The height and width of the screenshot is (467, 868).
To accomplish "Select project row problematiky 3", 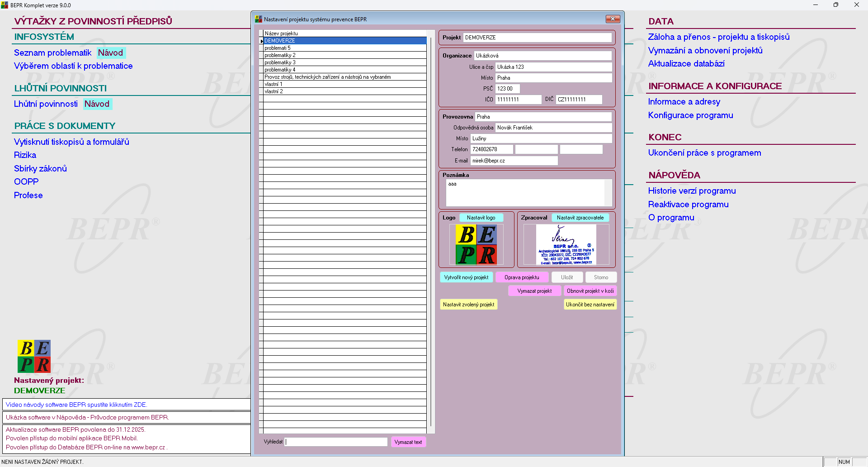I will pyautogui.click(x=345, y=62).
